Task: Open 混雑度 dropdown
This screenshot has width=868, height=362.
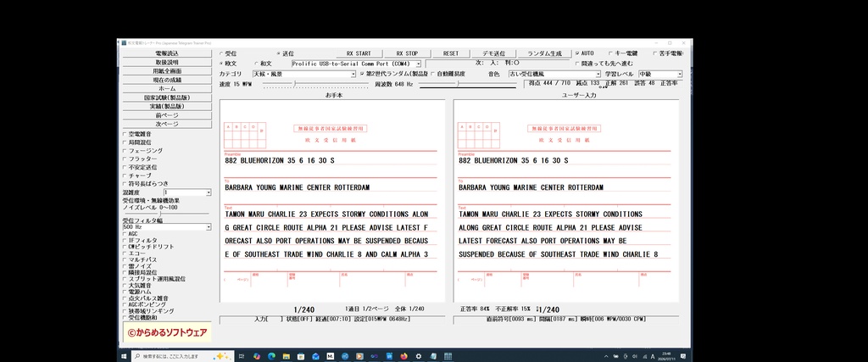Action: (x=187, y=192)
